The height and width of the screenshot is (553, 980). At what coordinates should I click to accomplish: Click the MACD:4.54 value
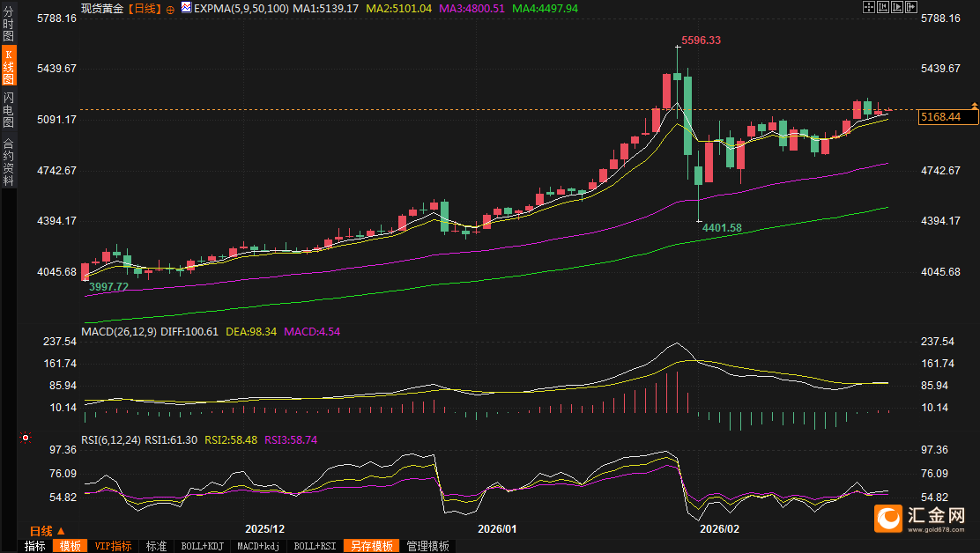pos(312,332)
